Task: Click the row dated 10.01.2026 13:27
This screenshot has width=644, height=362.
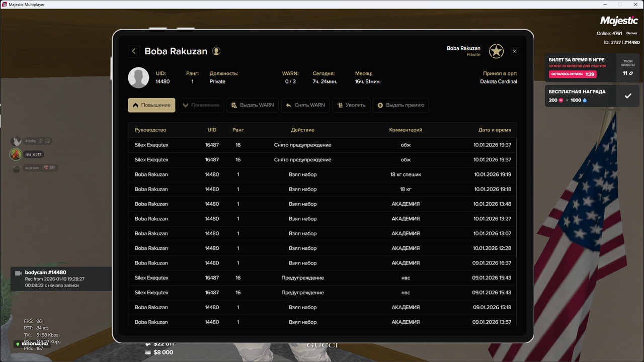Action: pos(322,219)
